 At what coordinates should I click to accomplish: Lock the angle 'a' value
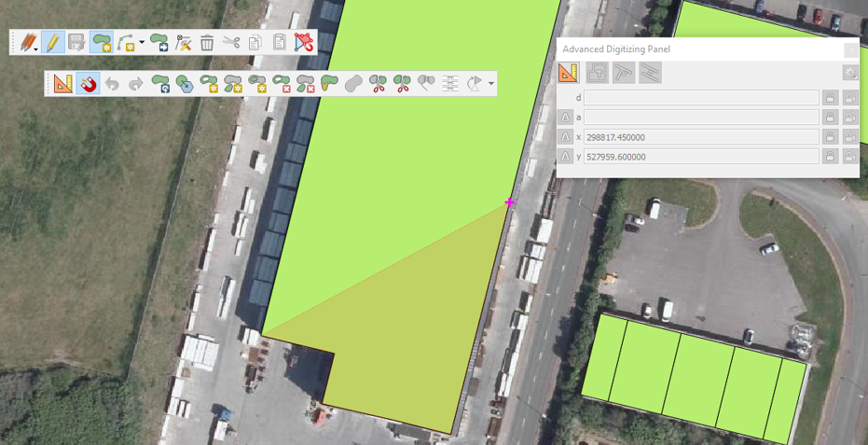click(x=830, y=117)
